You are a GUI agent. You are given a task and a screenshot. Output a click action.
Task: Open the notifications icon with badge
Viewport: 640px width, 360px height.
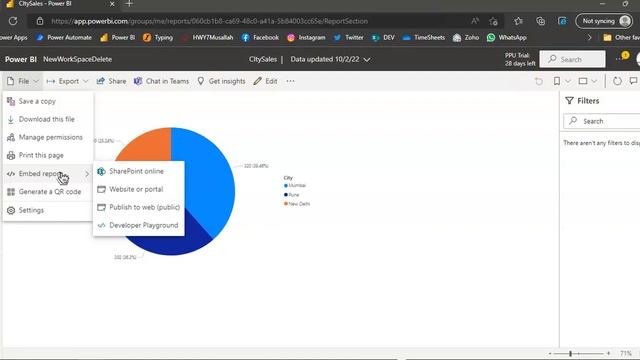pyautogui.click(x=623, y=58)
